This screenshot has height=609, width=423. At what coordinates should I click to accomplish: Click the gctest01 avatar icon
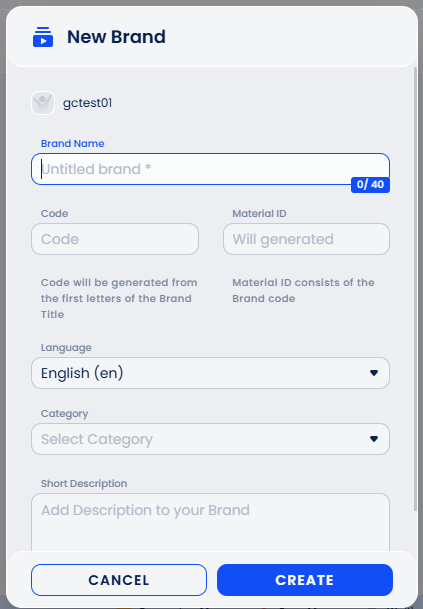pyautogui.click(x=43, y=103)
